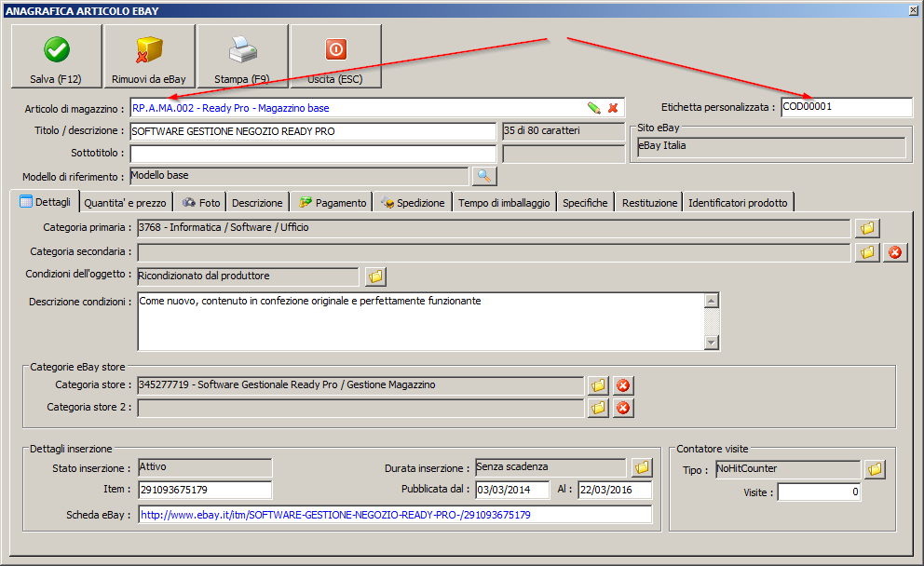Go to the Descrizione tab

[257, 203]
